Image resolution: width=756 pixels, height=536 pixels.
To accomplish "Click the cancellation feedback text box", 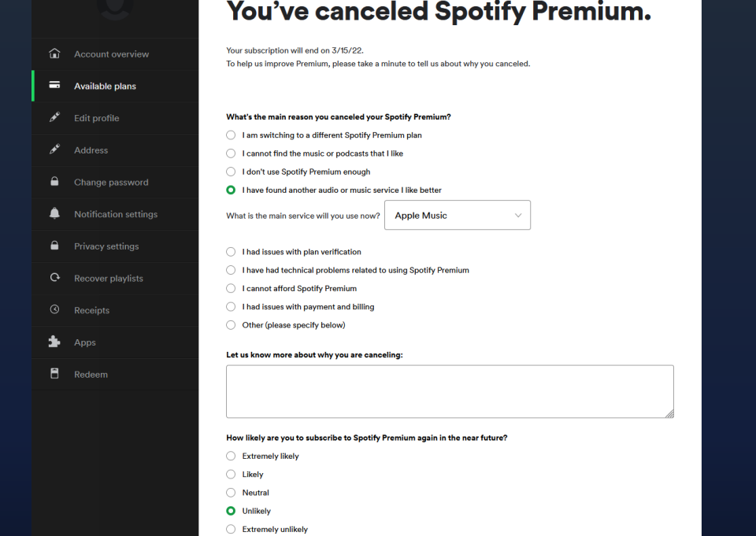I will point(449,391).
